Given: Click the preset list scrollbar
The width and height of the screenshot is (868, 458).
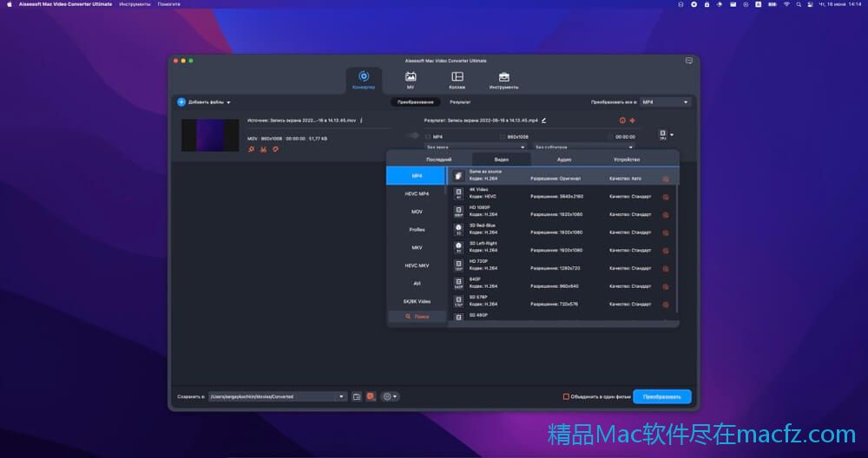Looking at the screenshot, I should [x=676, y=240].
